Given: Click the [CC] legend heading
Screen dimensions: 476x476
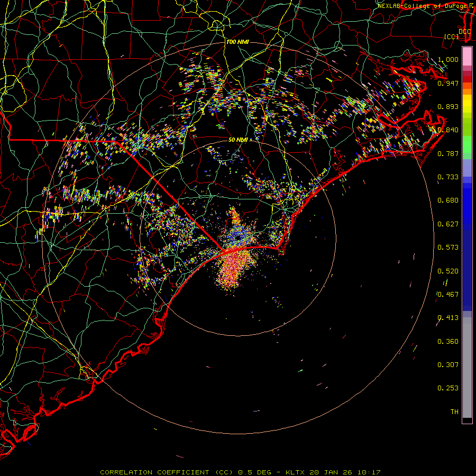Looking at the screenshot, I should coord(452,36).
